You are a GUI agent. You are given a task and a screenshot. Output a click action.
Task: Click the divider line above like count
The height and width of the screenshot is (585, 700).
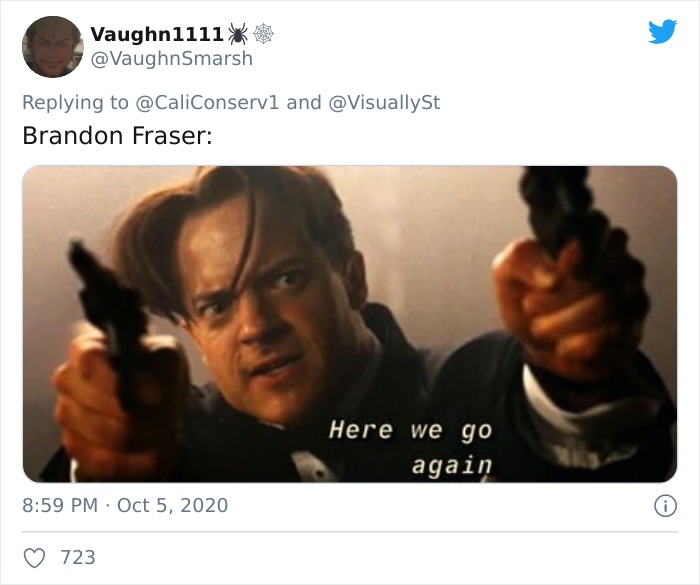350,532
